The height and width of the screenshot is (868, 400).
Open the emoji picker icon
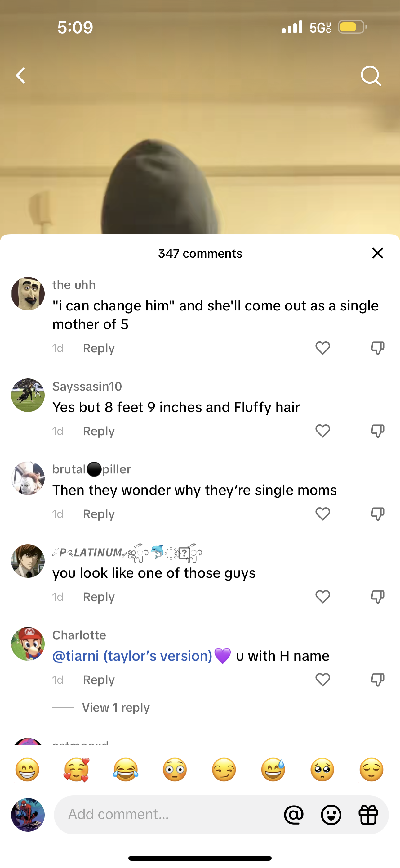tap(331, 815)
